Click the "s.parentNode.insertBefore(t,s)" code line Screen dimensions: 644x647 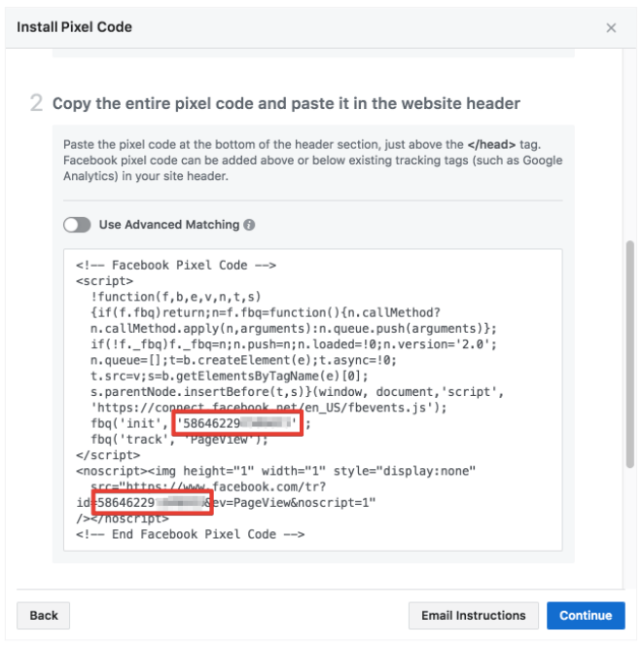pyautogui.click(x=297, y=391)
